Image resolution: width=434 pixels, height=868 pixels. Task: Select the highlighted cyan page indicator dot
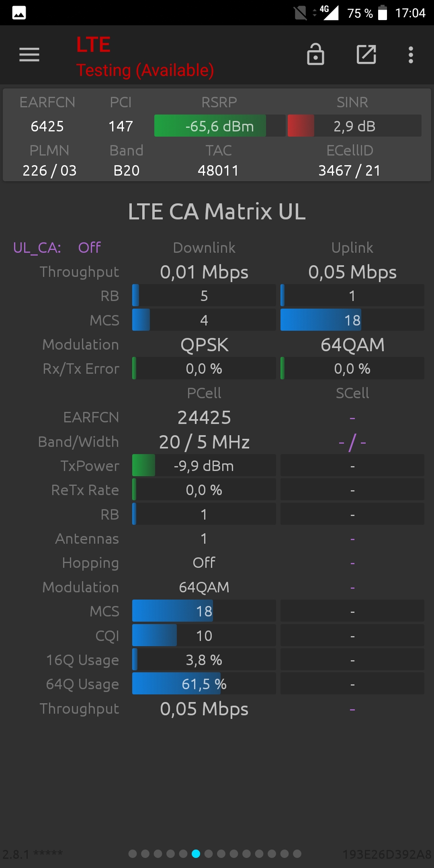(196, 854)
